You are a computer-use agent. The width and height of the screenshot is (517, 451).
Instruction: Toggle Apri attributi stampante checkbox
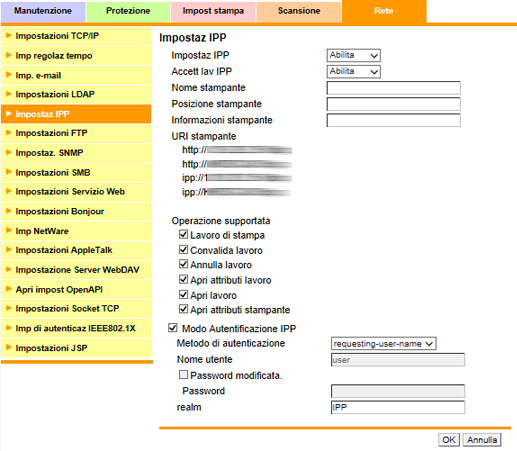183,309
